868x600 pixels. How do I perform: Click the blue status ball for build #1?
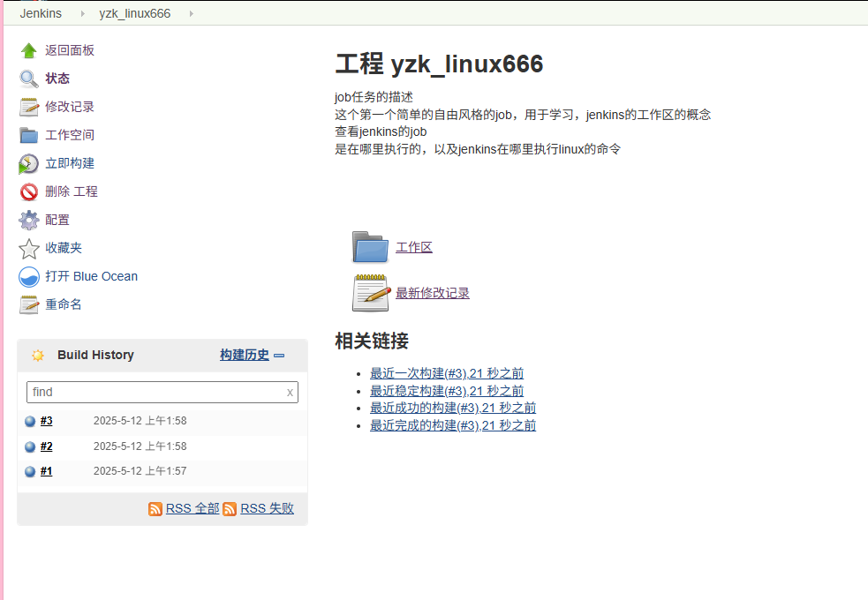coord(30,472)
